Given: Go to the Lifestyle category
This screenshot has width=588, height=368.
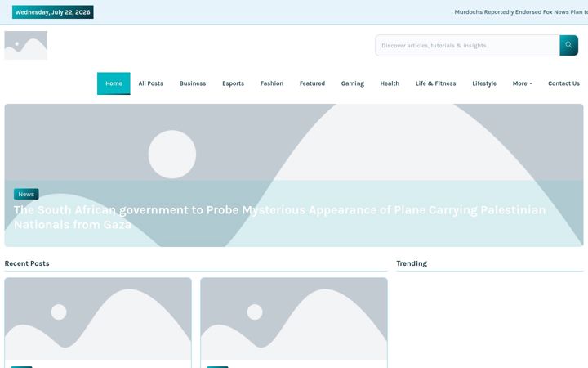Looking at the screenshot, I should (484, 83).
